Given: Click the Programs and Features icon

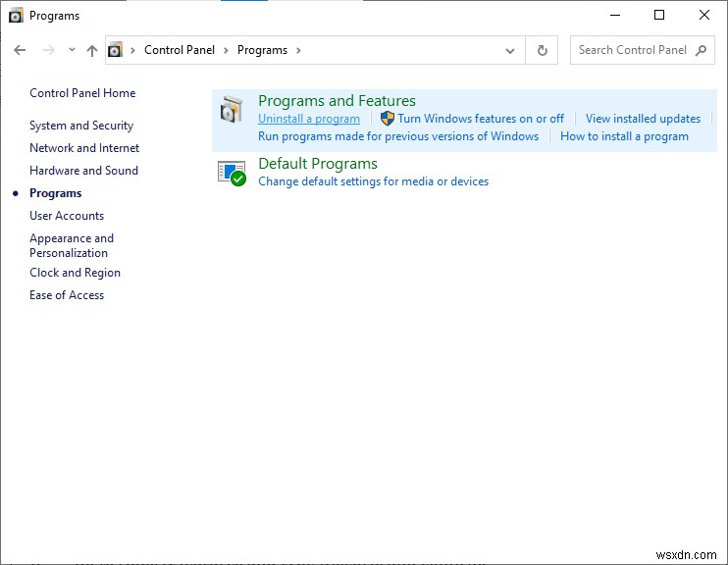Looking at the screenshot, I should coord(232,109).
